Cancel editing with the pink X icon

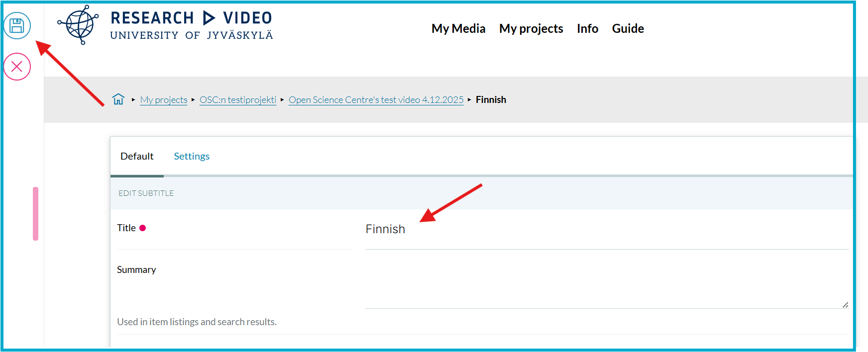pos(17,67)
